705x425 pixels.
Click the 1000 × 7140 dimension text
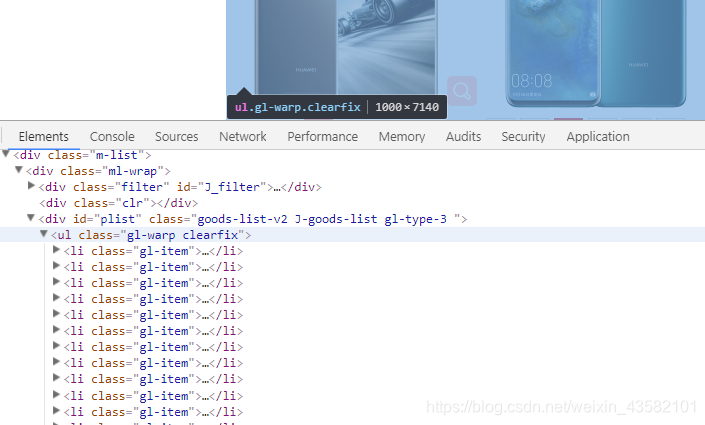407,107
